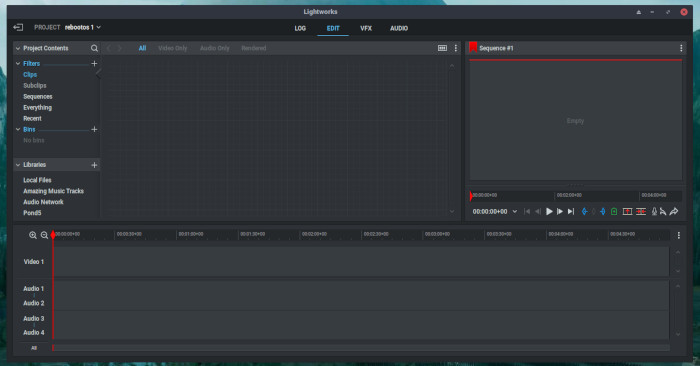Viewport: 700px width, 366px height.
Task: Select the Subclips filter
Action: (x=35, y=86)
